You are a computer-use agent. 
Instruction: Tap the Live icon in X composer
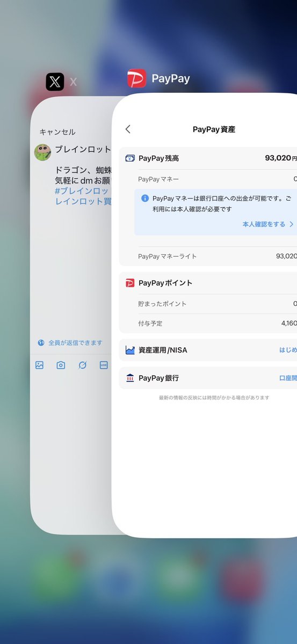(x=104, y=365)
